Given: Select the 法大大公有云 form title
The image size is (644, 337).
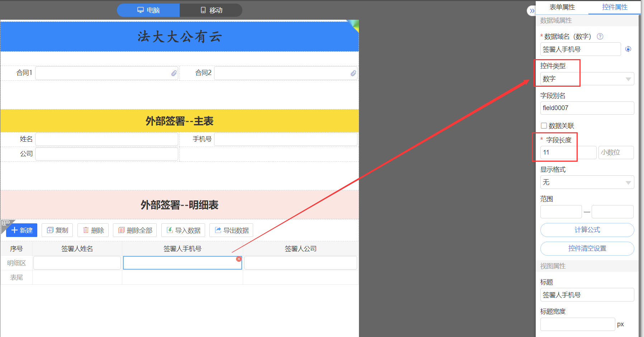Looking at the screenshot, I should click(x=180, y=37).
